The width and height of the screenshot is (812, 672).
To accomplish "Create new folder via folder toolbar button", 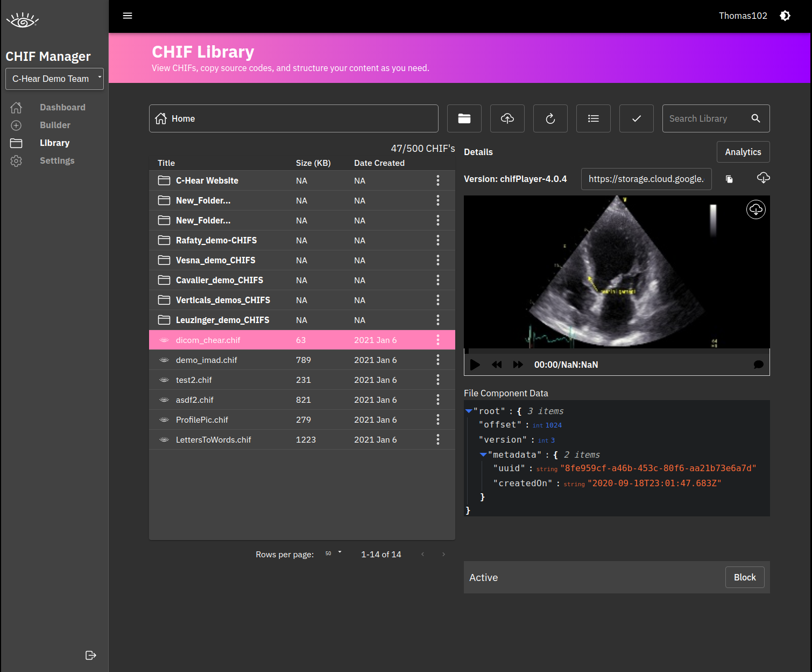I will click(x=464, y=118).
